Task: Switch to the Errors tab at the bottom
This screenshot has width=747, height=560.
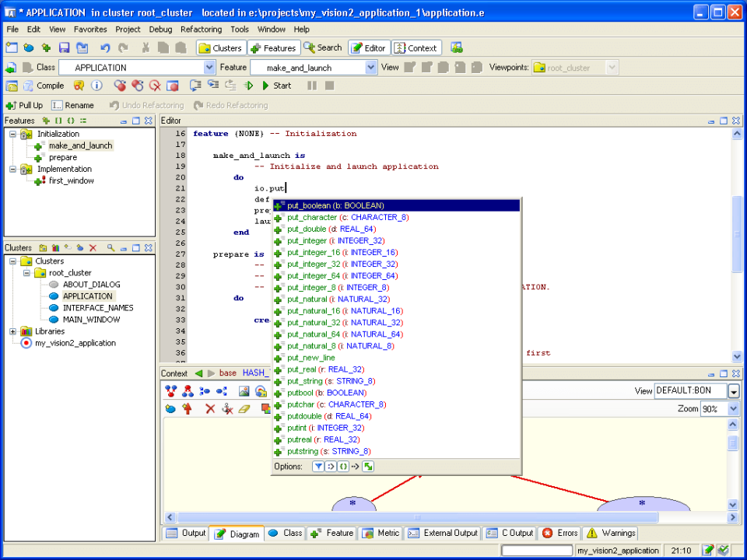Action: tap(559, 534)
